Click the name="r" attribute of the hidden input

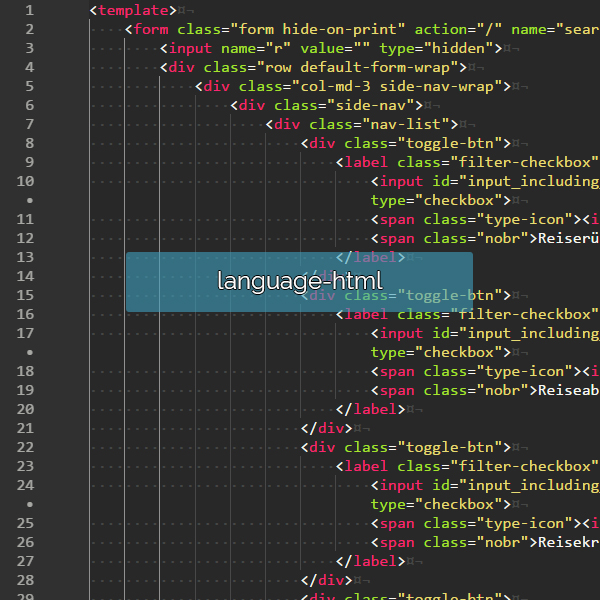pos(256,49)
